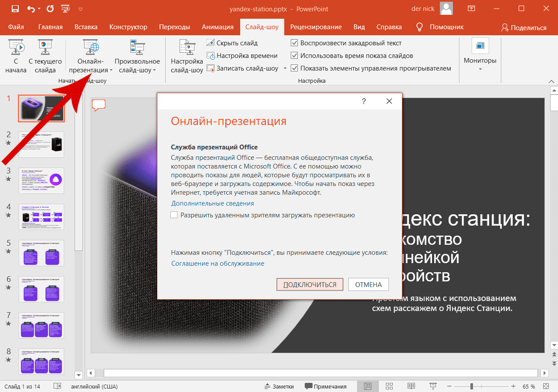Viewport: 558px width, 392px height.
Task: Select slide 2 thumbnail
Action: click(41, 145)
